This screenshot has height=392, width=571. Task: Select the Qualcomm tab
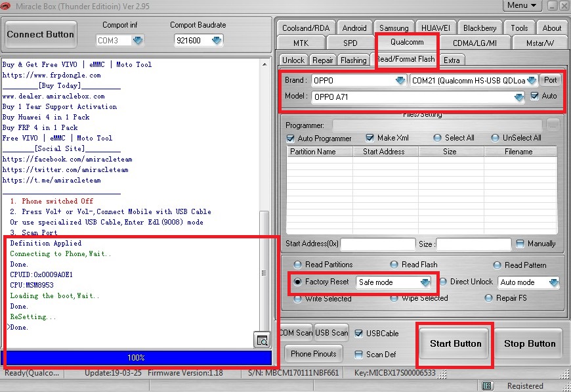point(407,42)
